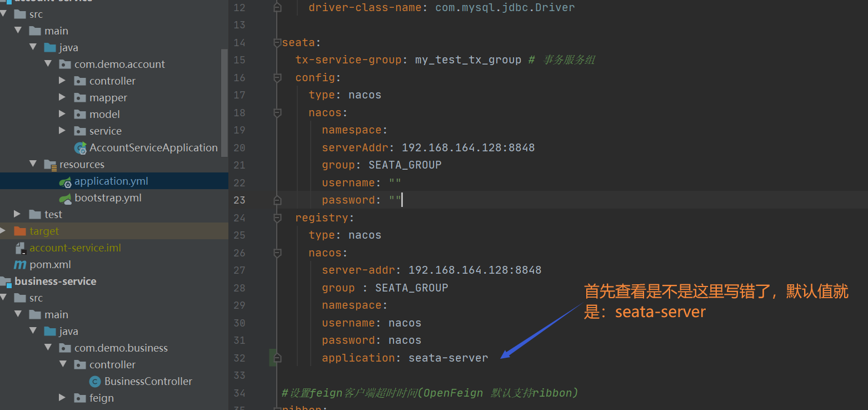
Task: Collapse the seata block using its fold arrow
Action: (276, 42)
